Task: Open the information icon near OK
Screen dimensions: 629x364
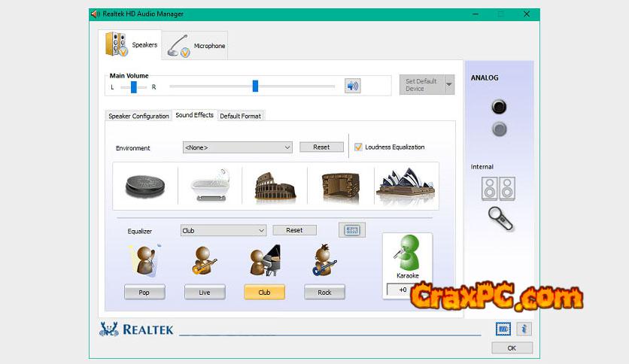Action: (x=524, y=329)
